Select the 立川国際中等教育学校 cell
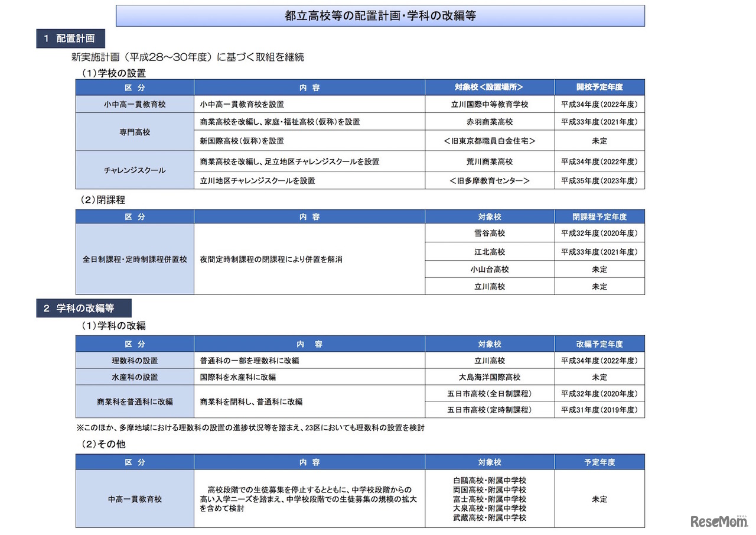The image size is (756, 535). click(490, 105)
